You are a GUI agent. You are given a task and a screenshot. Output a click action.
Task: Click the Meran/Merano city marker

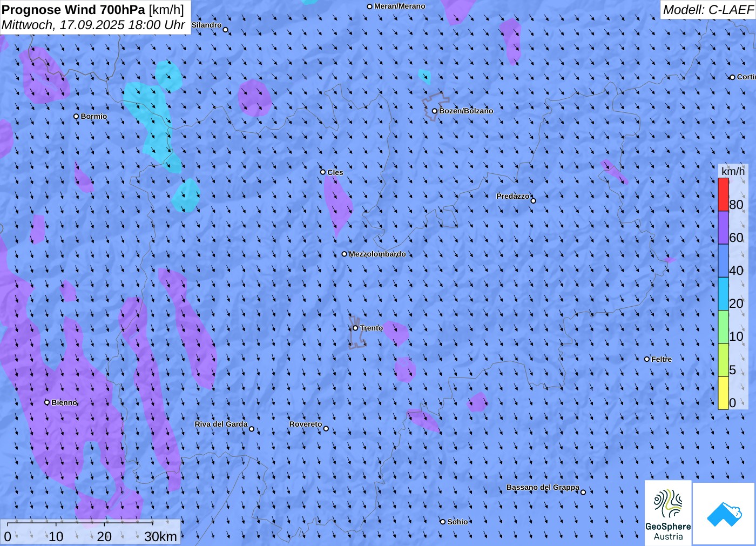(x=370, y=6)
